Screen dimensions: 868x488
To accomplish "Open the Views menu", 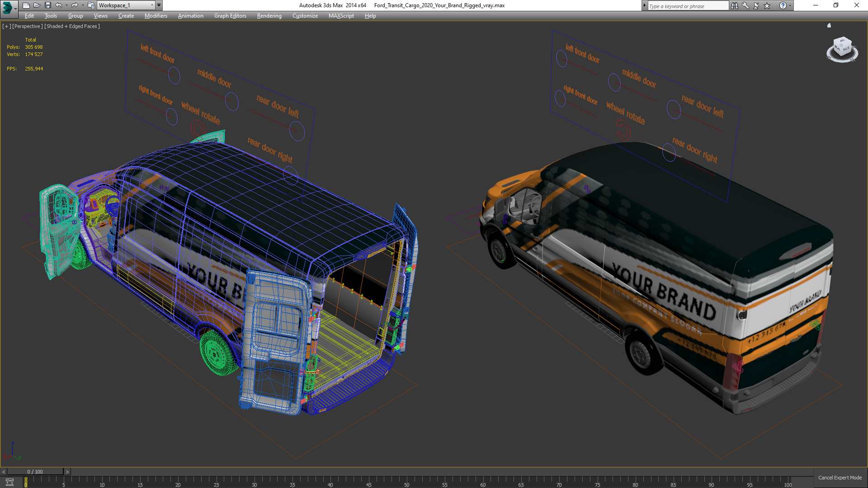I will point(100,16).
